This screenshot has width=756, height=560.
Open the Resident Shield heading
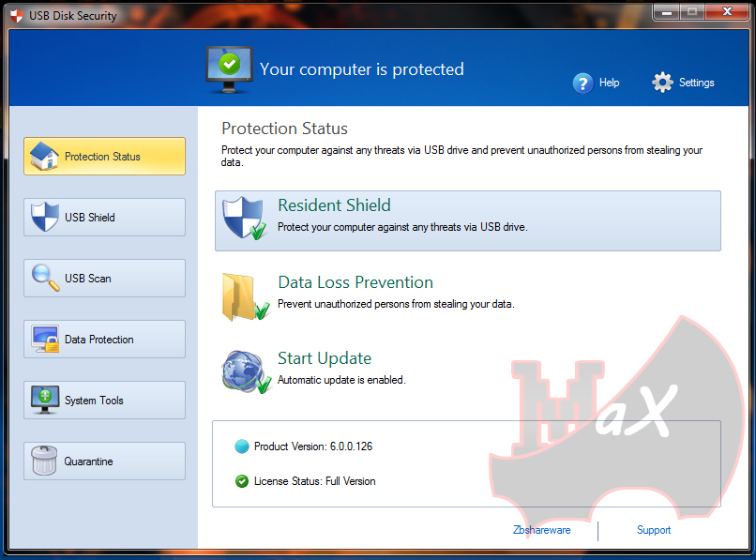[334, 205]
